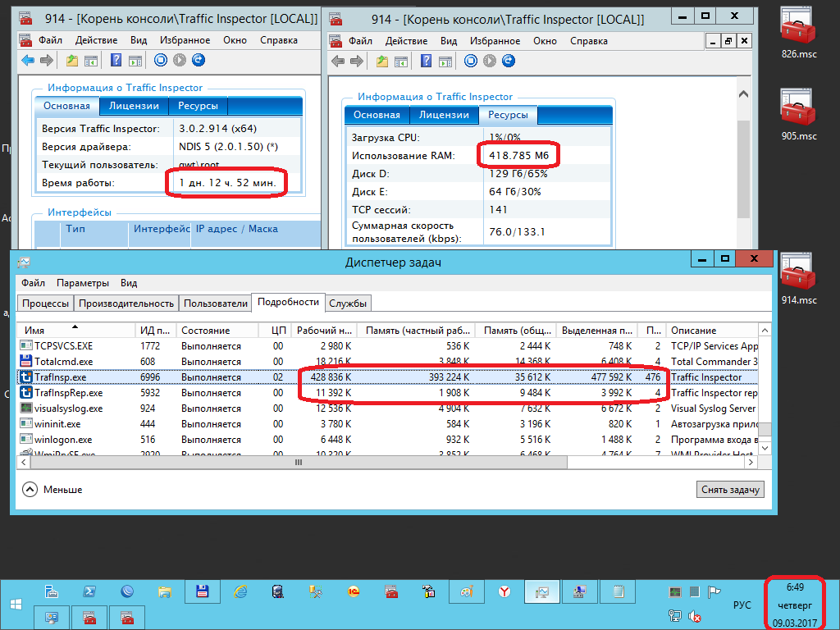
Task: Click the Forward arrow in the left console toolbar
Action: pyautogui.click(x=47, y=61)
